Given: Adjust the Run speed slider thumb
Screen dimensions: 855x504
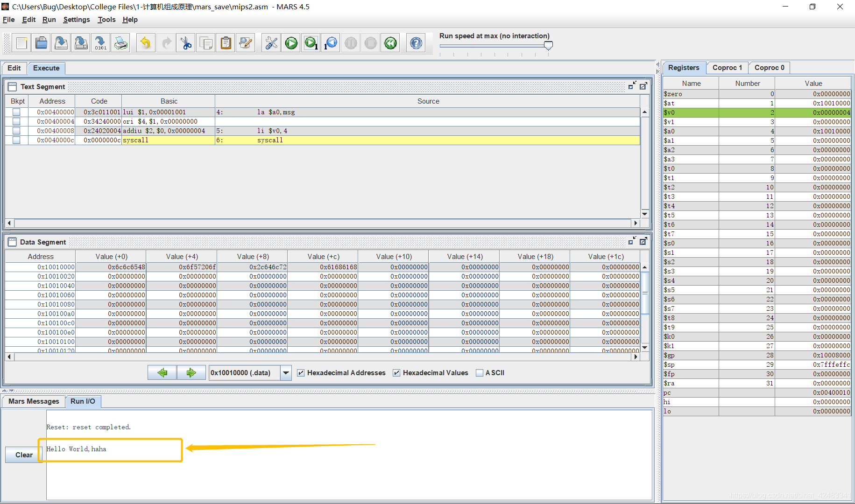Looking at the screenshot, I should (549, 45).
